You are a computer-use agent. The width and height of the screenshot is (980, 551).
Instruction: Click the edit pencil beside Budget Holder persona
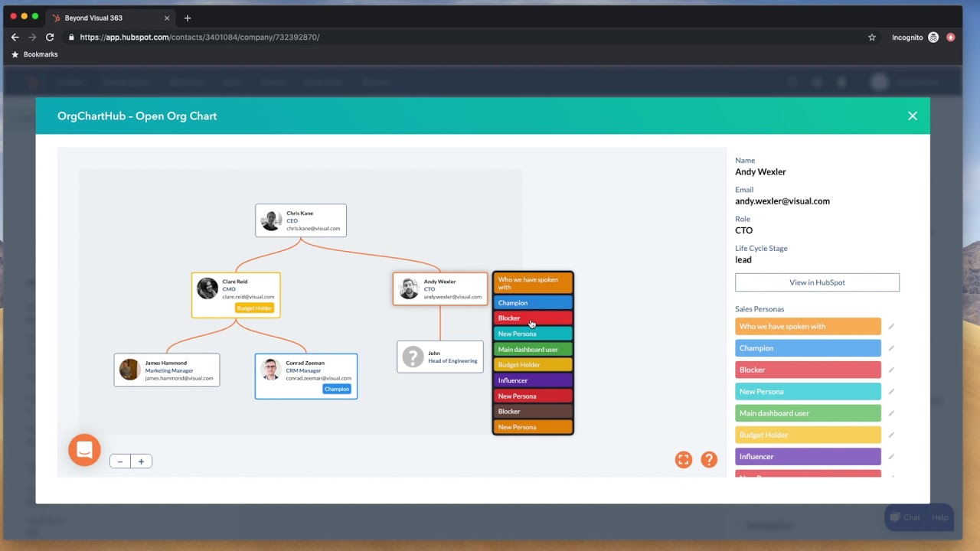[891, 435]
